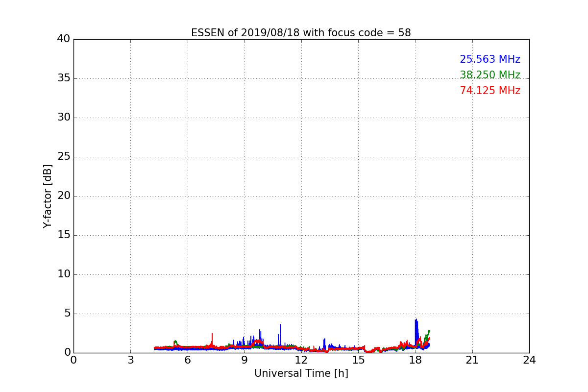
Task: Click the y-axis tick label 20
Action: (x=63, y=196)
